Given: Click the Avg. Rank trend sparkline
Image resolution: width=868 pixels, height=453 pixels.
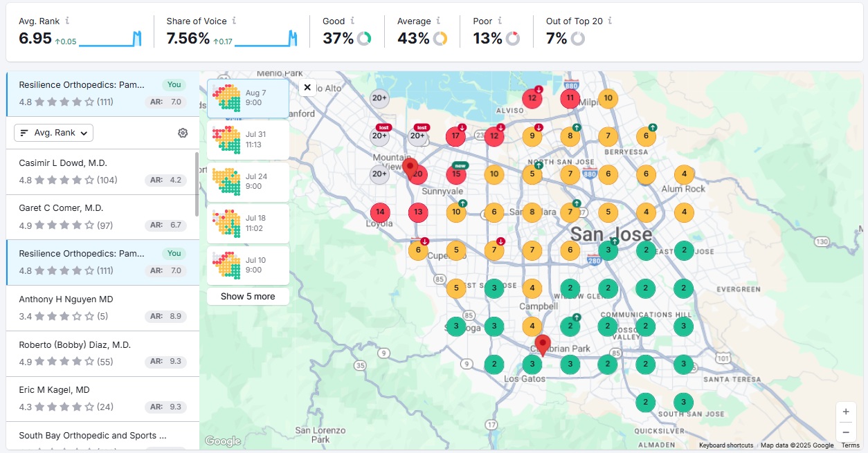Looking at the screenshot, I should pyautogui.click(x=111, y=39).
